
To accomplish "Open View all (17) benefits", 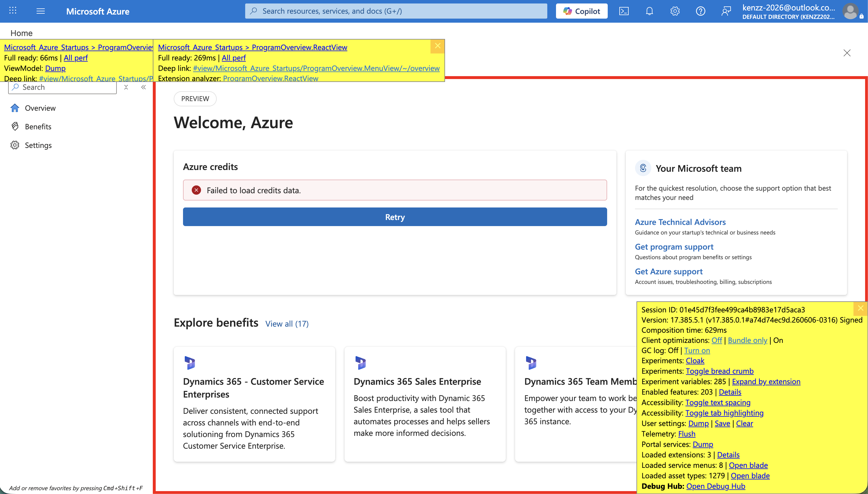I will click(287, 324).
